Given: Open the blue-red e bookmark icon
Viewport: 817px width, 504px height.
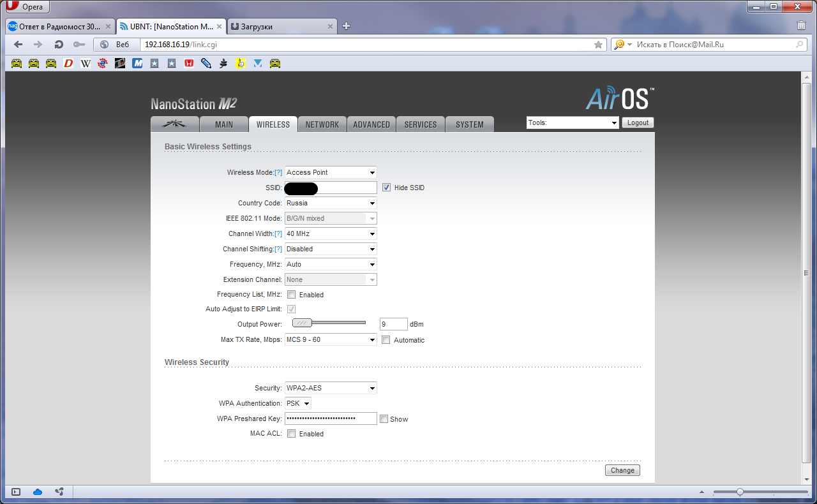Looking at the screenshot, I should click(x=103, y=63).
